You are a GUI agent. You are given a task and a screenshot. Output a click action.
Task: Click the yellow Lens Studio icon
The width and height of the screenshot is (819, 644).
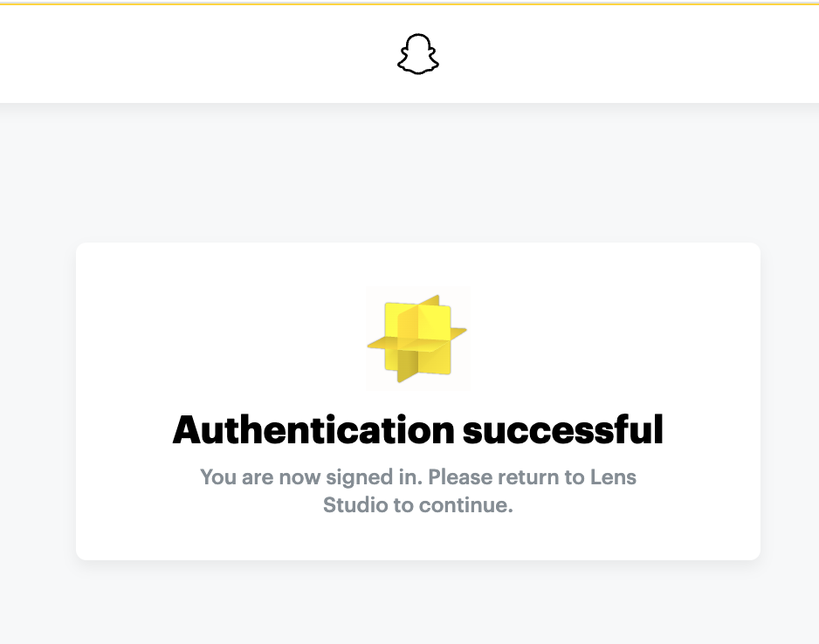417,338
